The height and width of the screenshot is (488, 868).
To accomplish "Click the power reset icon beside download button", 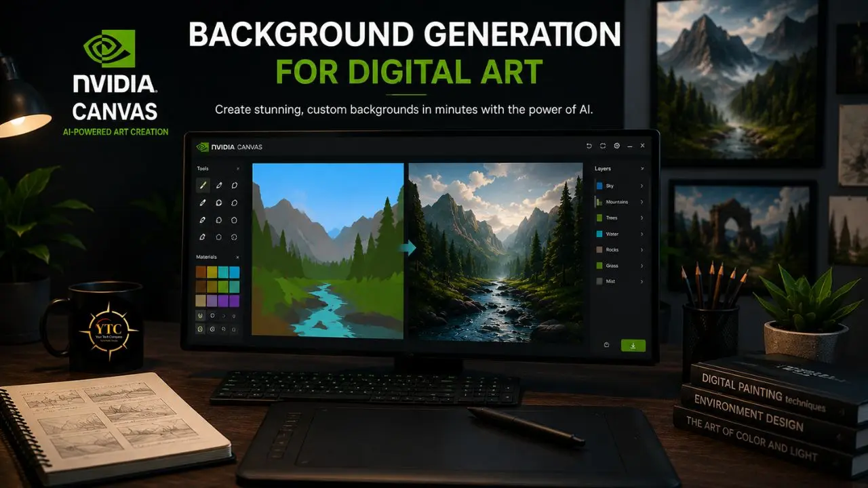I will tap(606, 345).
